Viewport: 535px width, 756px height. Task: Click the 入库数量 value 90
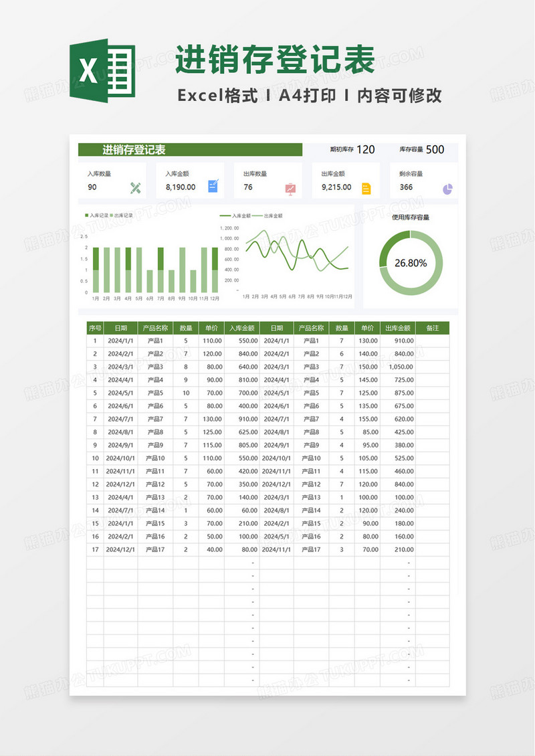(92, 187)
